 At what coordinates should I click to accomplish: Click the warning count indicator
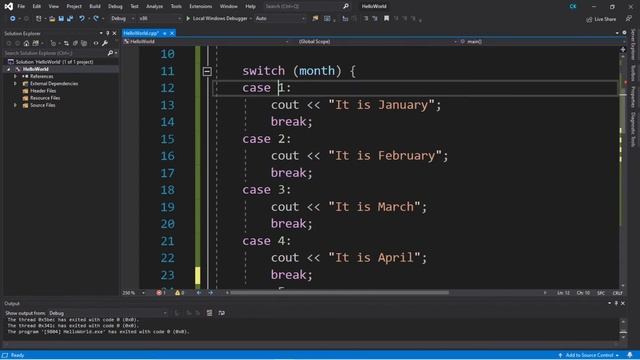[180, 293]
